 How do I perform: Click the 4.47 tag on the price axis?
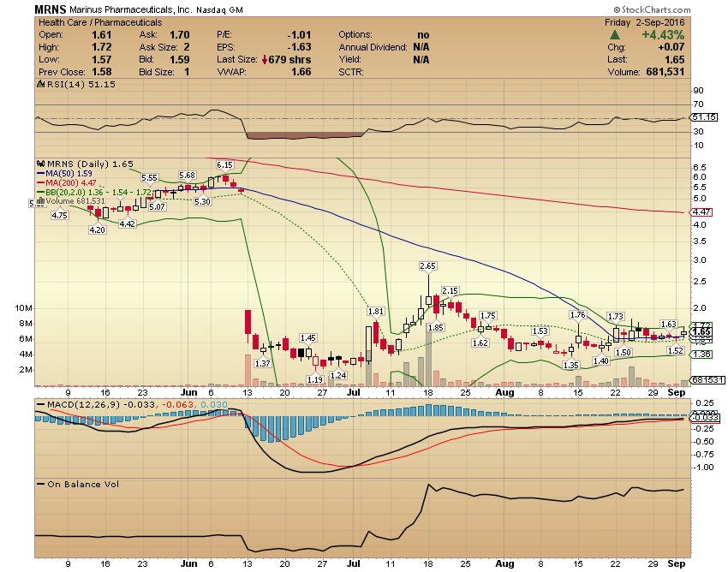(x=701, y=212)
